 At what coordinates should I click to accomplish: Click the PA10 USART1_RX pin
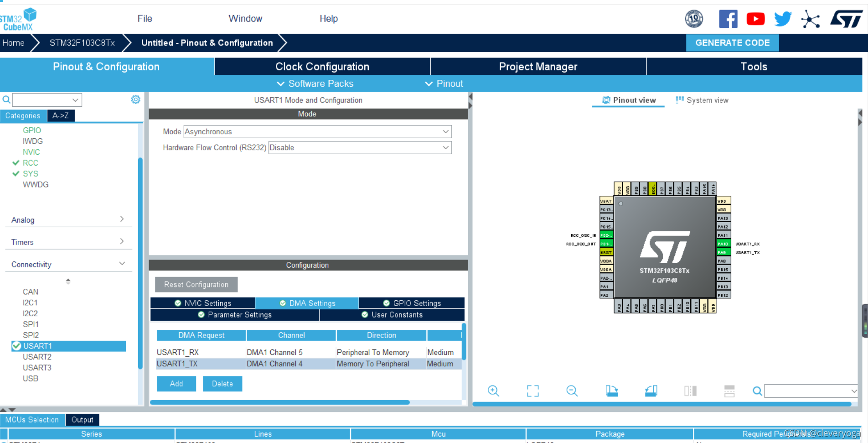(723, 244)
